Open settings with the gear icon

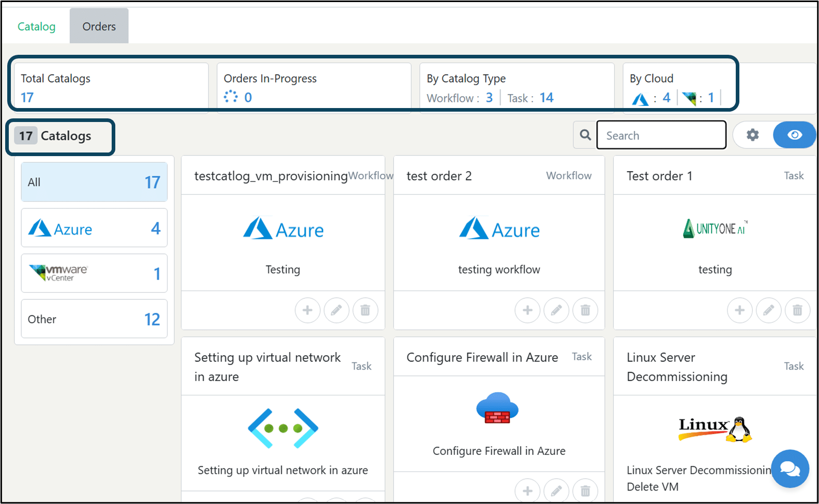753,135
